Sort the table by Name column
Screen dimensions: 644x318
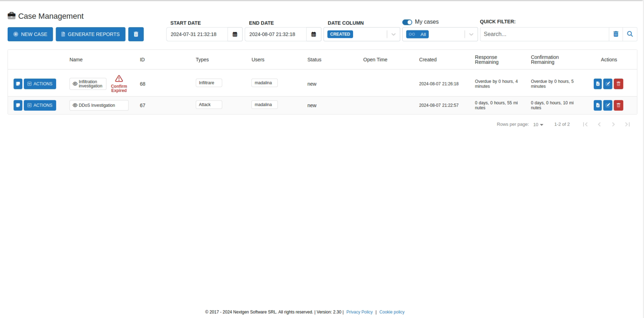click(x=76, y=60)
